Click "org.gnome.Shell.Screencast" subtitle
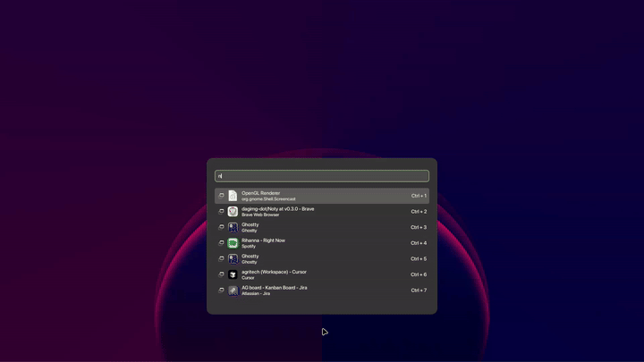This screenshot has width=644, height=362. pyautogui.click(x=268, y=199)
